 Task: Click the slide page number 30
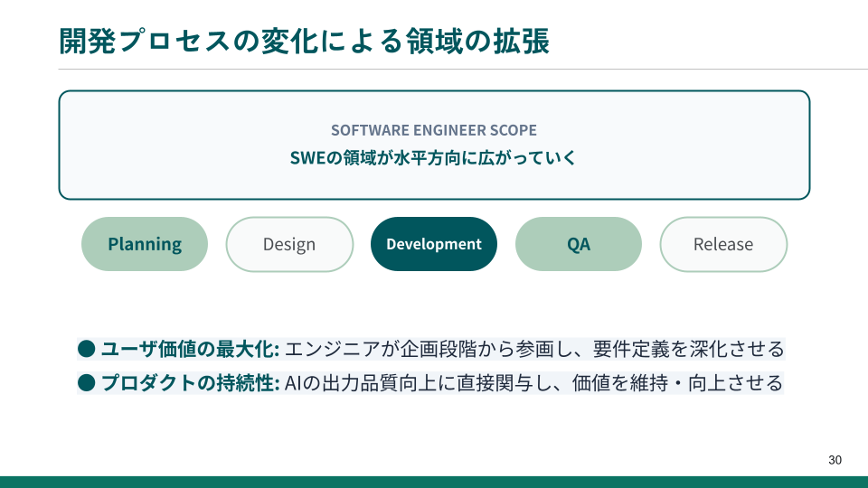tap(835, 460)
